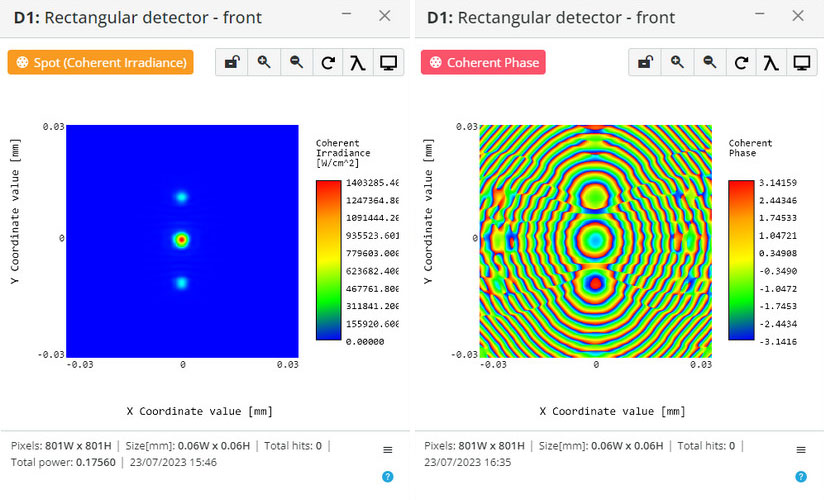Screen dimensions: 824x500
Task: Reset view with the refresh icon in the left window
Action: coord(328,63)
